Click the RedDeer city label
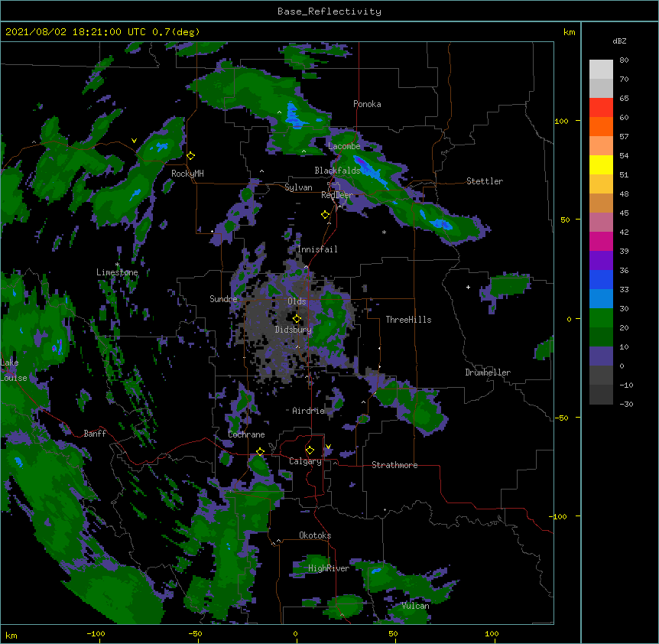The width and height of the screenshot is (659, 644). click(337, 195)
